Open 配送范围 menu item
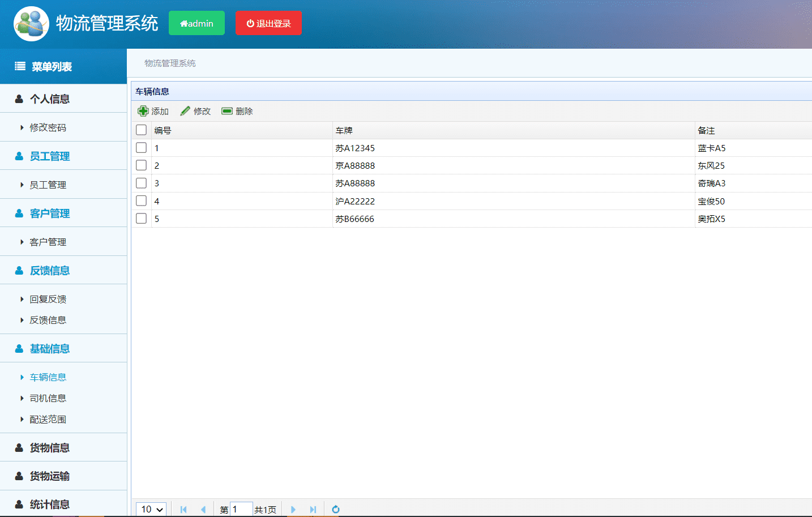The image size is (812, 517). pyautogui.click(x=48, y=419)
